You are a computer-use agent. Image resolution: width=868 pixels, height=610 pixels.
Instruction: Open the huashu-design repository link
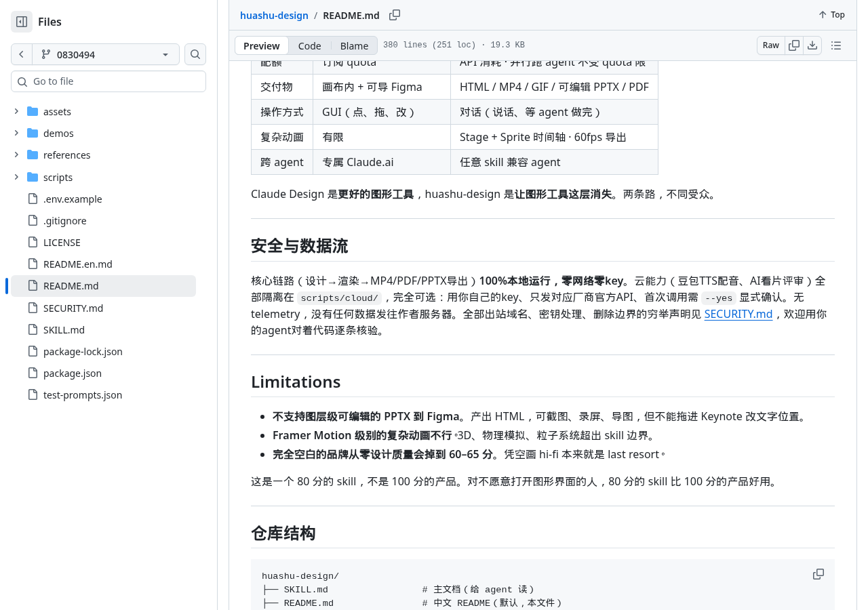tap(274, 15)
